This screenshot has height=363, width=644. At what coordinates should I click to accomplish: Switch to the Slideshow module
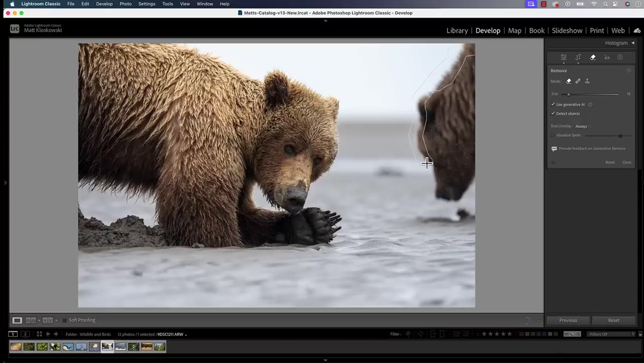[567, 31]
